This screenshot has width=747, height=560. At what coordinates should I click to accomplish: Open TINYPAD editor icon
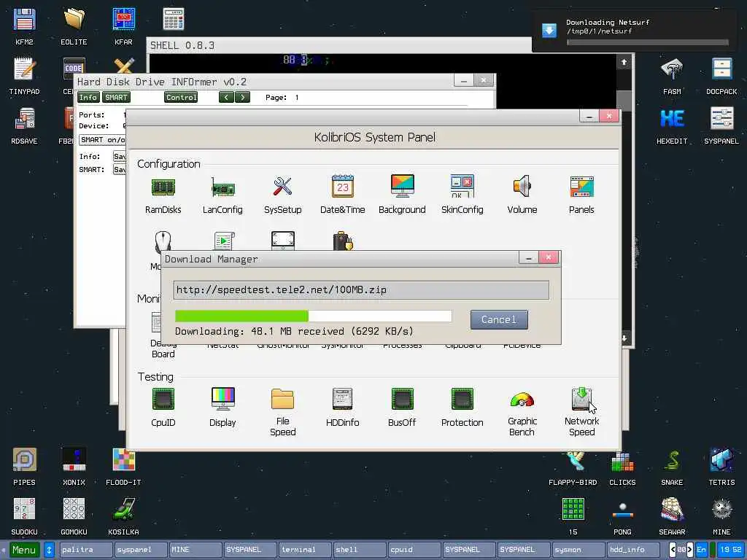click(24, 69)
